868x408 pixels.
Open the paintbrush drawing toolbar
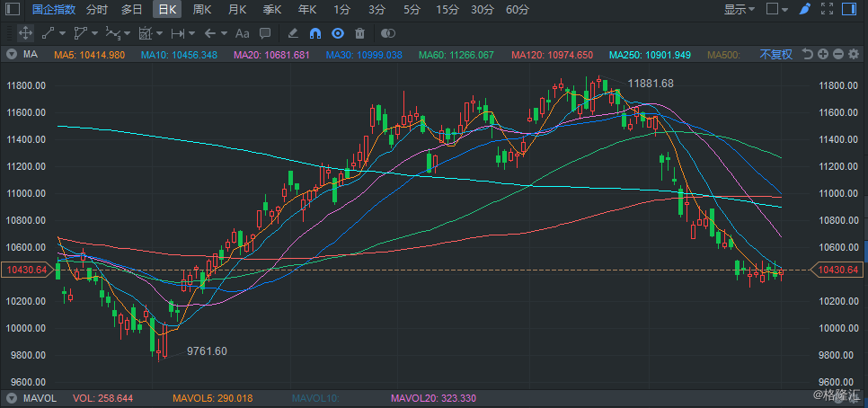pos(805,9)
